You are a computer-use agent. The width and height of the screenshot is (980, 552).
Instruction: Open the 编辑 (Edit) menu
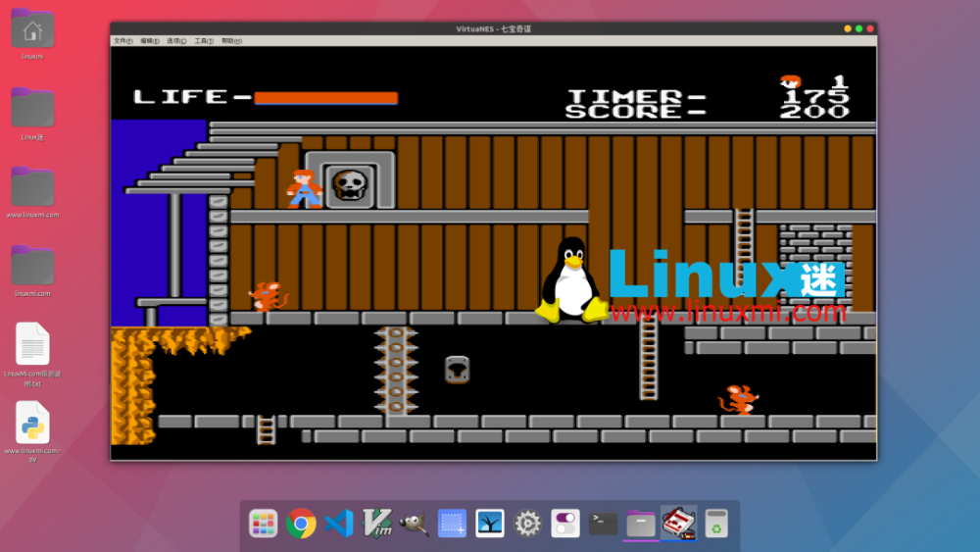pos(149,41)
